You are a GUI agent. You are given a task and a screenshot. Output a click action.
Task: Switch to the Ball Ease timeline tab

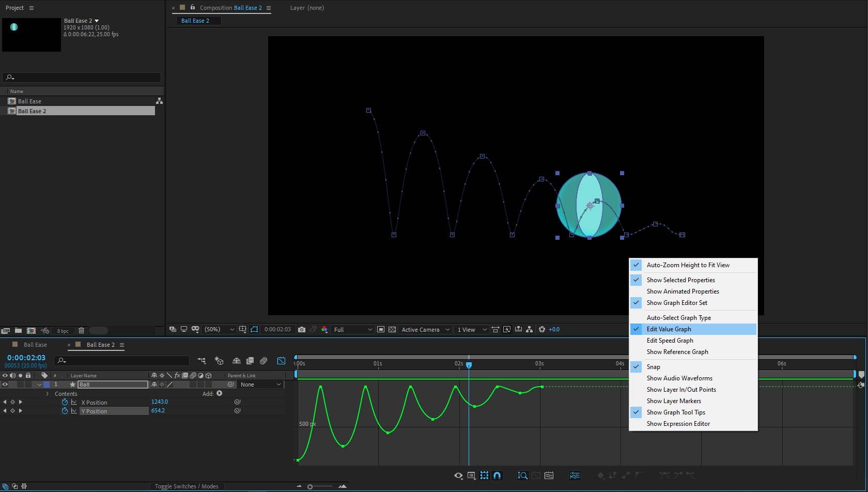[x=35, y=345]
